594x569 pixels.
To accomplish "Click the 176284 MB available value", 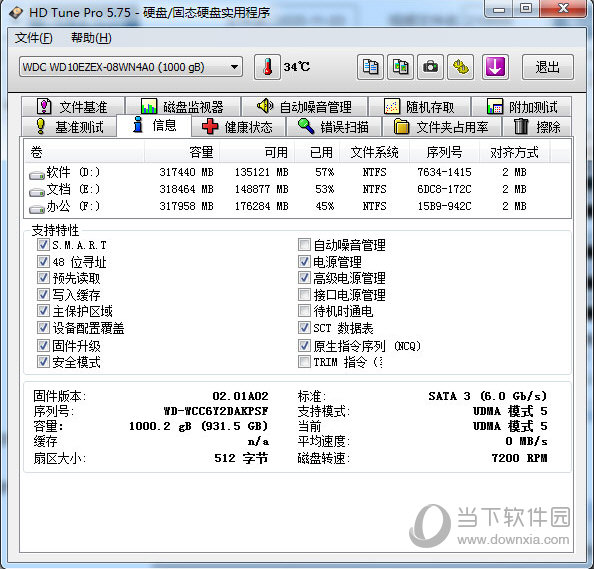I will pyautogui.click(x=261, y=206).
